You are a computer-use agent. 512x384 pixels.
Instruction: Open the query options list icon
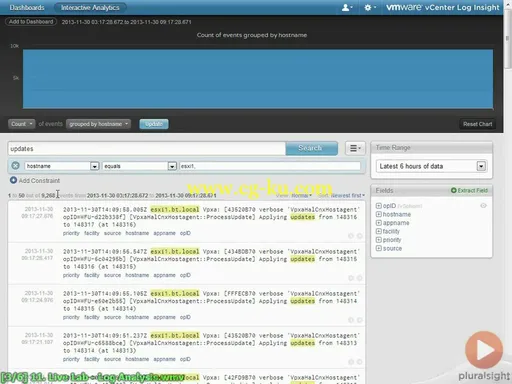coord(355,148)
